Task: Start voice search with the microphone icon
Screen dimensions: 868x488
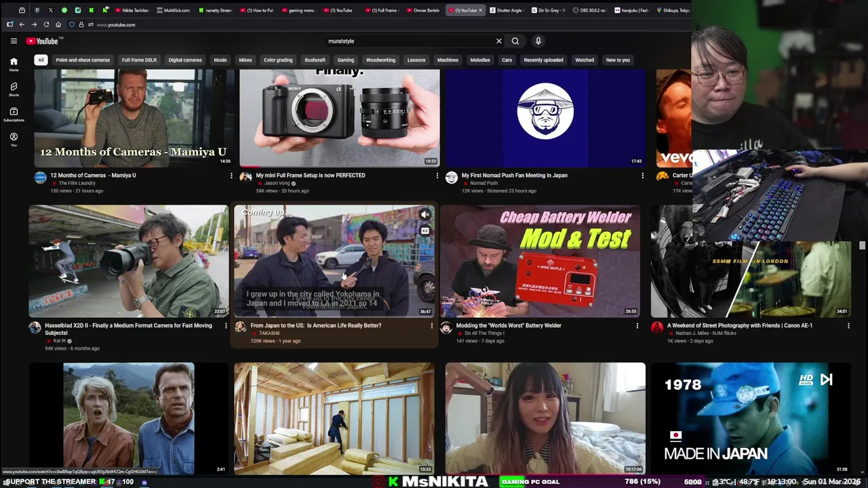Action: 538,41
